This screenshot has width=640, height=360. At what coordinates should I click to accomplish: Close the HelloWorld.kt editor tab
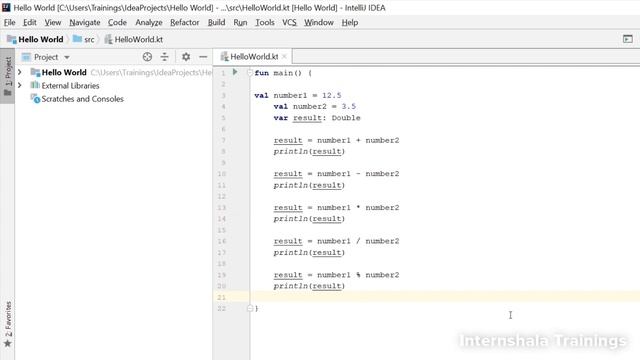tap(284, 57)
